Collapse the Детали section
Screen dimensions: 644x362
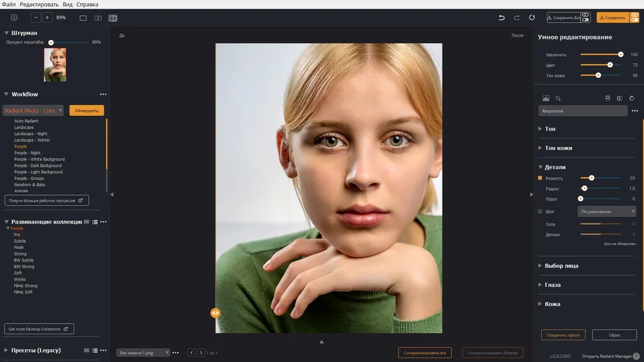point(540,167)
